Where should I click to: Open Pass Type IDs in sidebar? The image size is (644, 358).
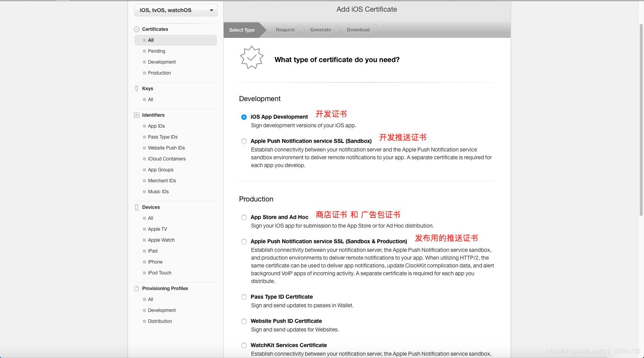coord(163,137)
